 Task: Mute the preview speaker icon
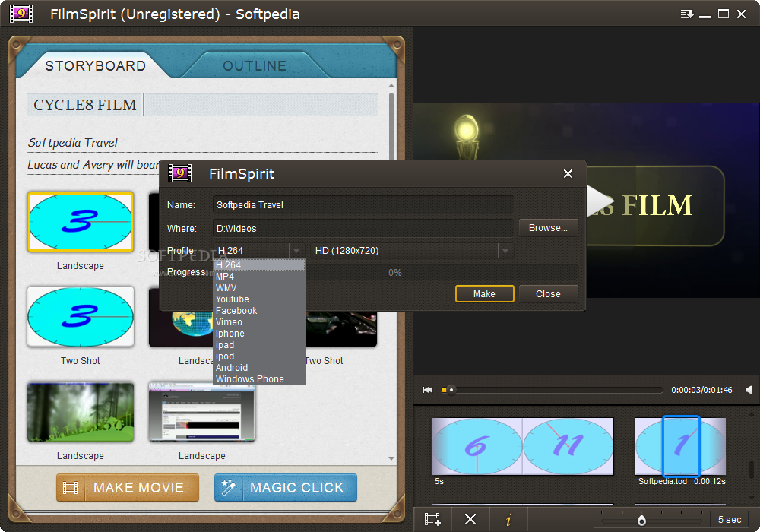pyautogui.click(x=749, y=390)
